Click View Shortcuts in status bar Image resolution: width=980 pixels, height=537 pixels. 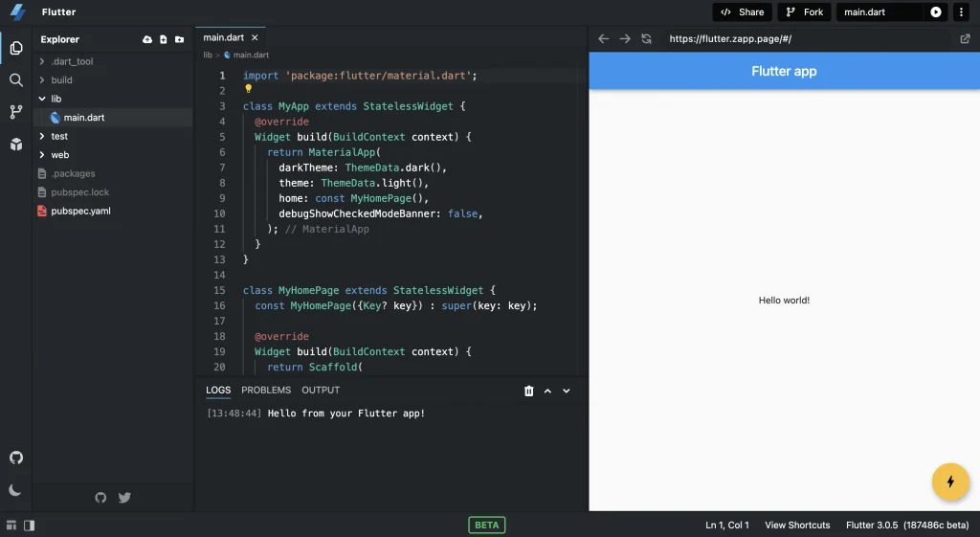pos(797,526)
